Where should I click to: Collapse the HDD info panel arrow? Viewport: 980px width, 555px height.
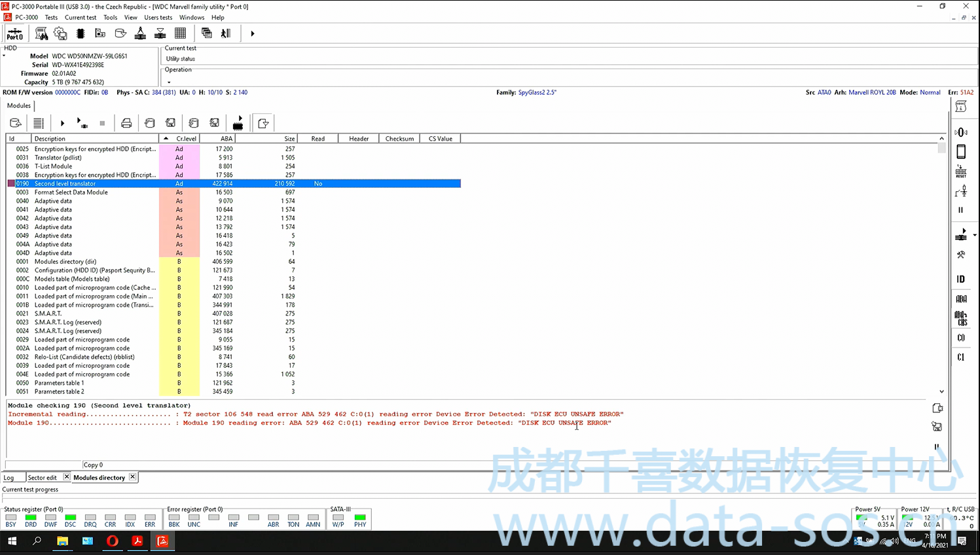[4, 56]
